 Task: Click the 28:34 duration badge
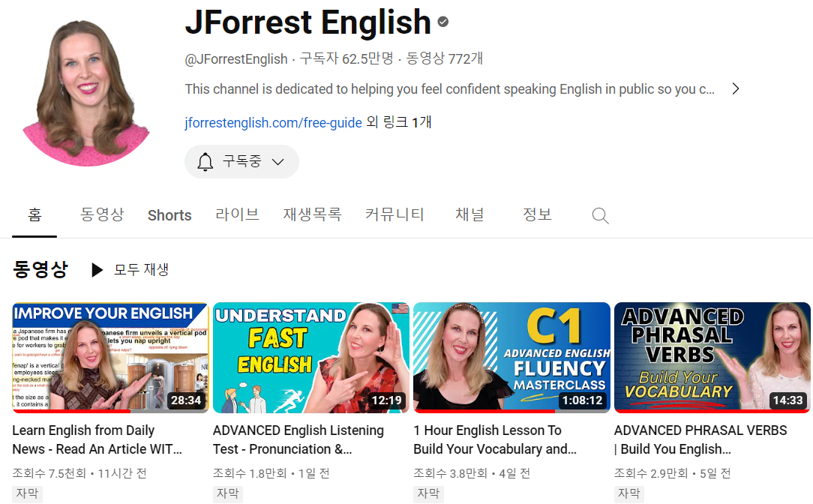click(186, 400)
